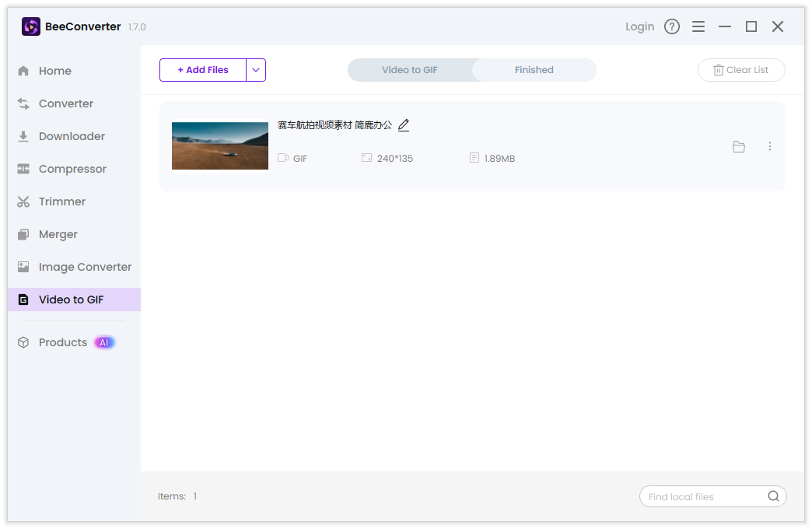Open the Products menu entry
The width and height of the screenshot is (812, 529).
(x=63, y=342)
